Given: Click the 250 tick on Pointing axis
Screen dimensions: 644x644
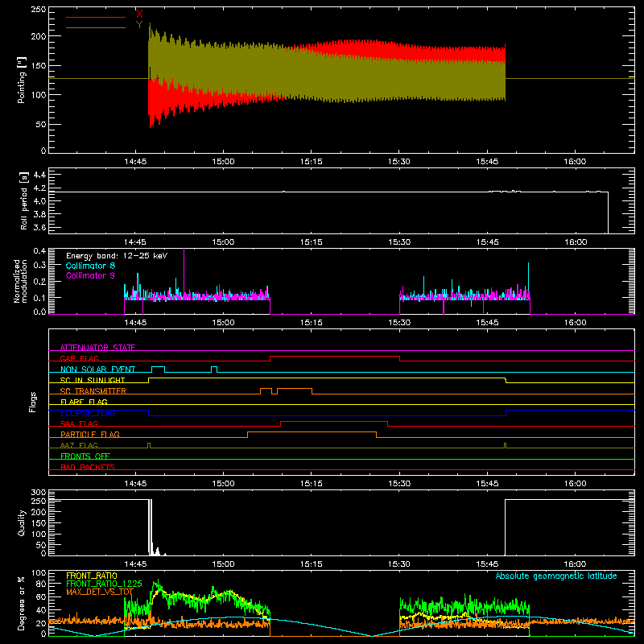Looking at the screenshot, I should pos(39,10).
